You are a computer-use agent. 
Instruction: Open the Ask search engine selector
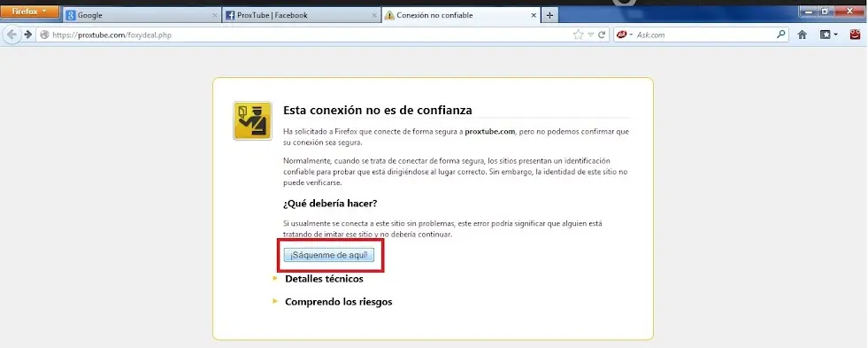(x=625, y=35)
